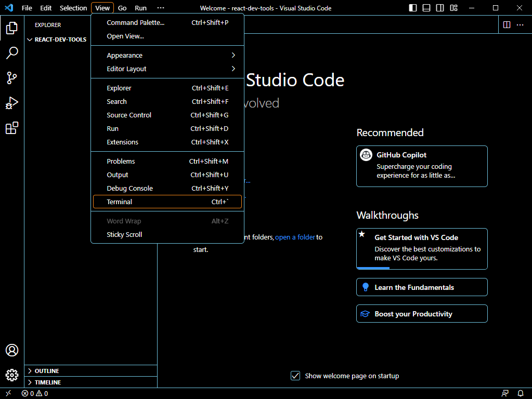This screenshot has width=532, height=399.
Task: Open Run and Debug activity icon
Action: [12, 103]
